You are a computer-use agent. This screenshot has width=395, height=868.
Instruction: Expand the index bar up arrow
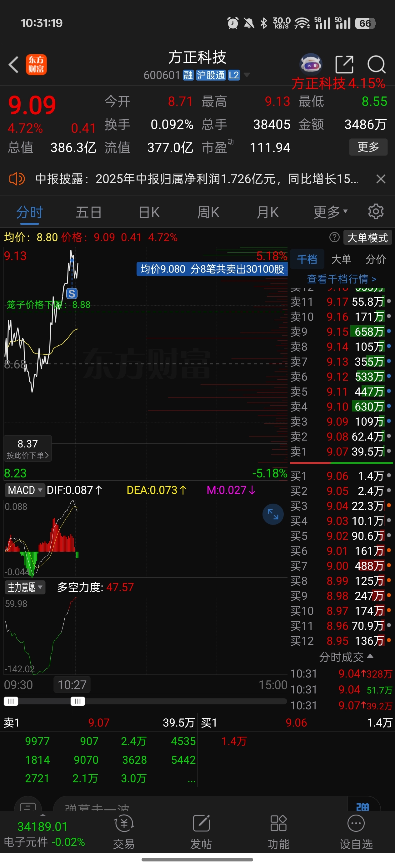pos(43,815)
